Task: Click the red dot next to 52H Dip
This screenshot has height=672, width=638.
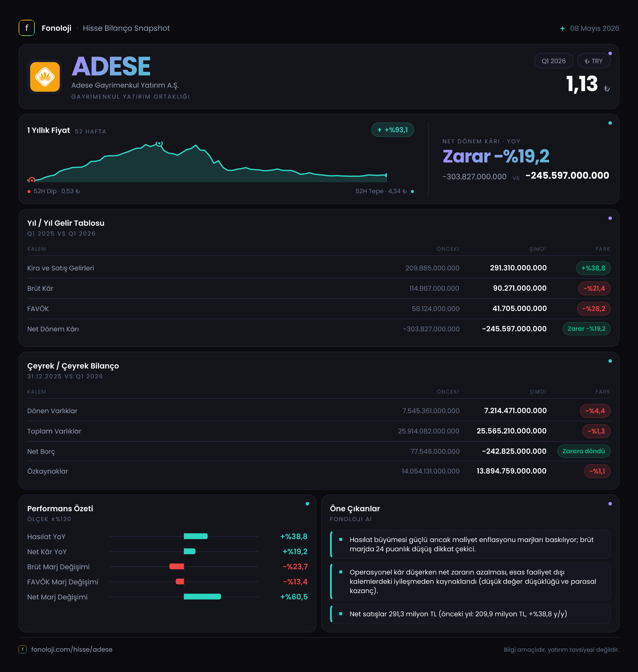Action: [x=29, y=191]
